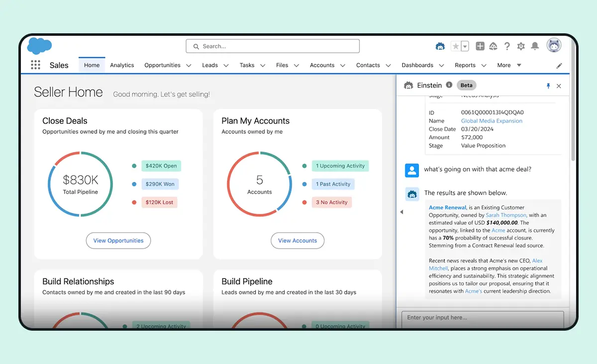Close the Einstein panel
This screenshot has width=597, height=364.
559,86
